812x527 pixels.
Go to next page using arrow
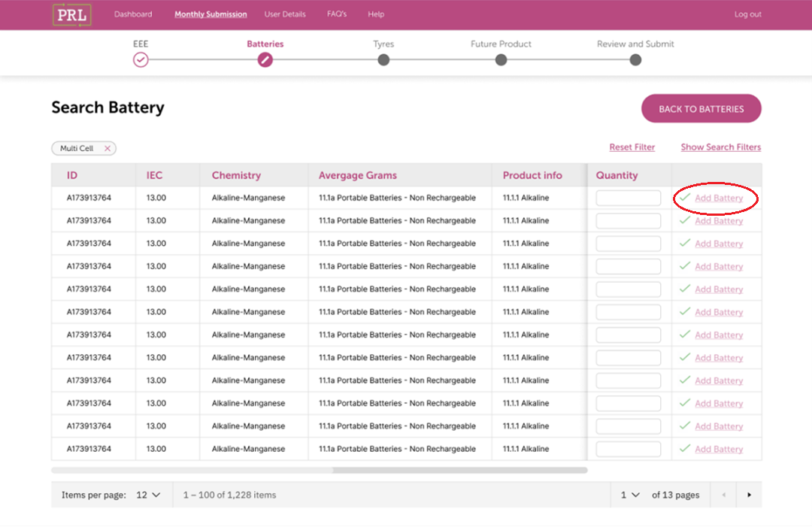749,495
